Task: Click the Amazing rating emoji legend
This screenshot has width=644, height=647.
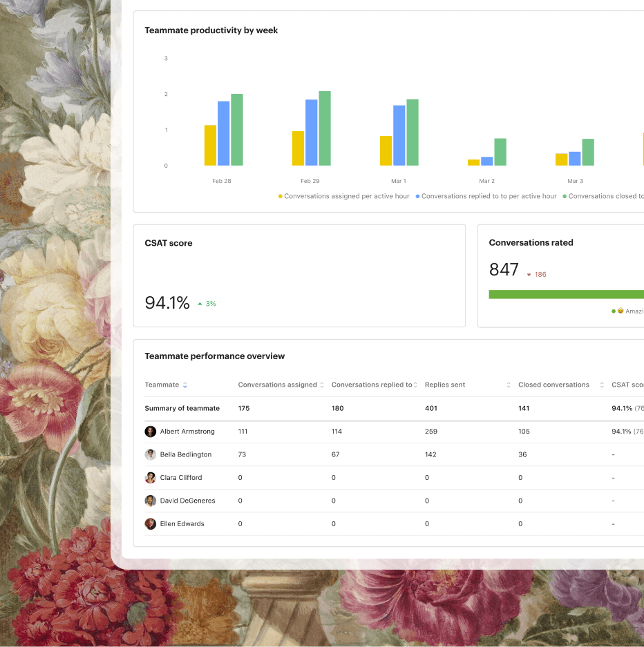Action: point(627,311)
